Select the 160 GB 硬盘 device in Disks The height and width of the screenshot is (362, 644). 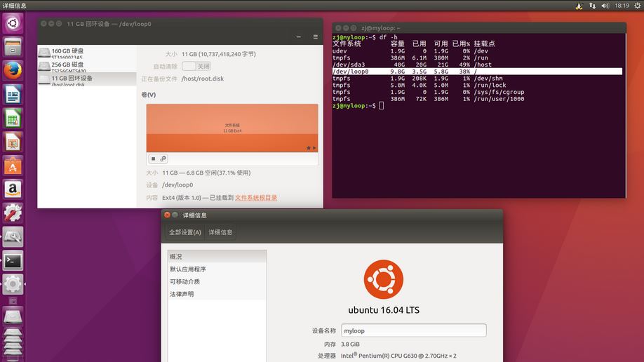87,52
